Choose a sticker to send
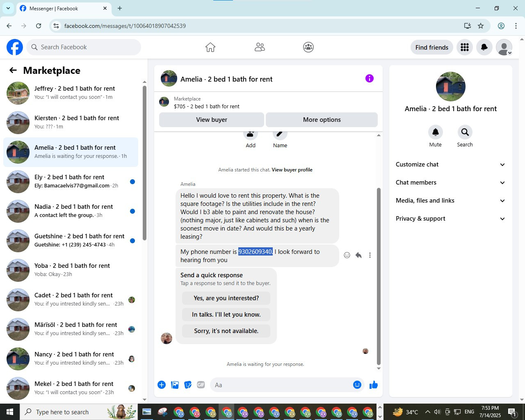The image size is (525, 420). (x=188, y=385)
